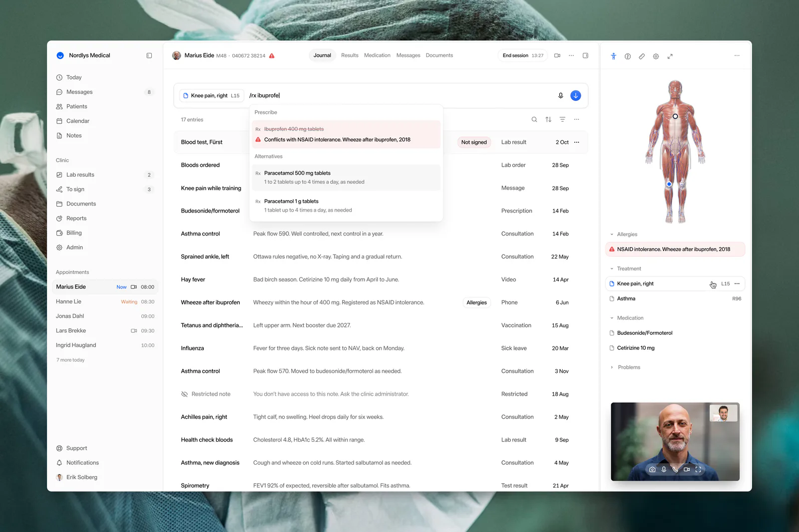Expand the anatomy viewer to fullscreen

coord(670,56)
